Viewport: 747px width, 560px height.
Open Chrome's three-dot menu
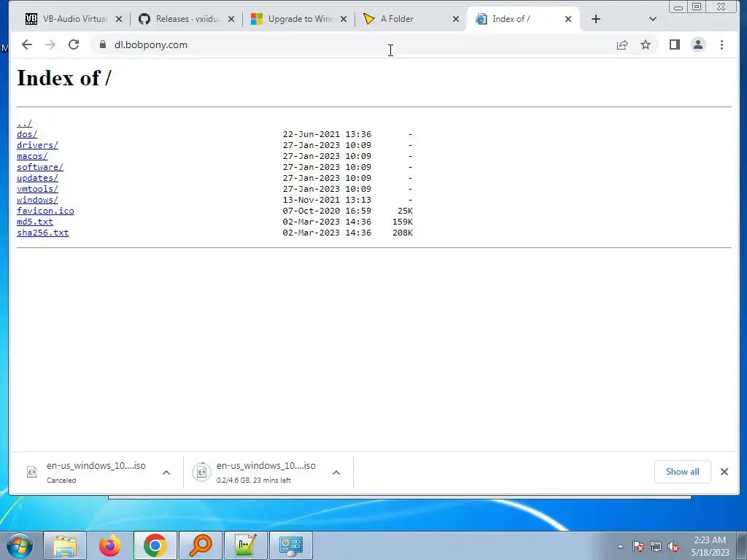click(x=721, y=44)
